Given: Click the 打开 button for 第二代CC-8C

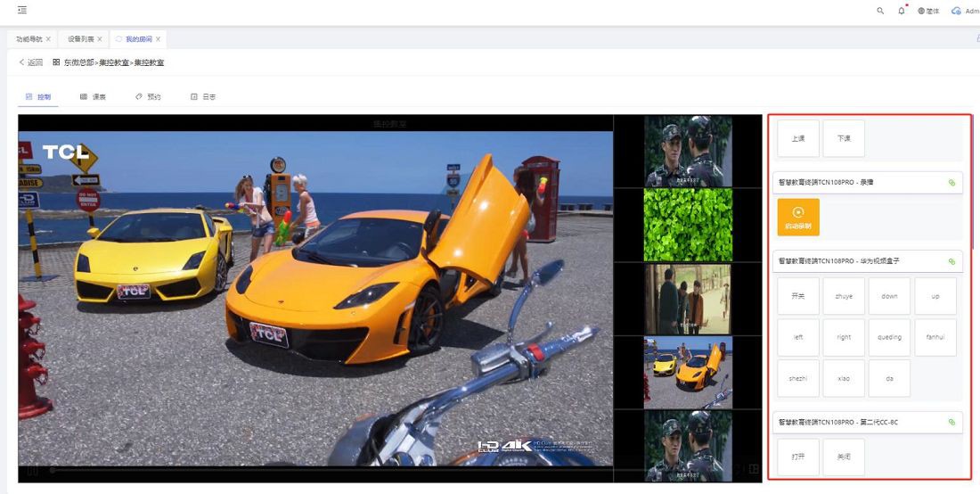Looking at the screenshot, I should (x=798, y=457).
